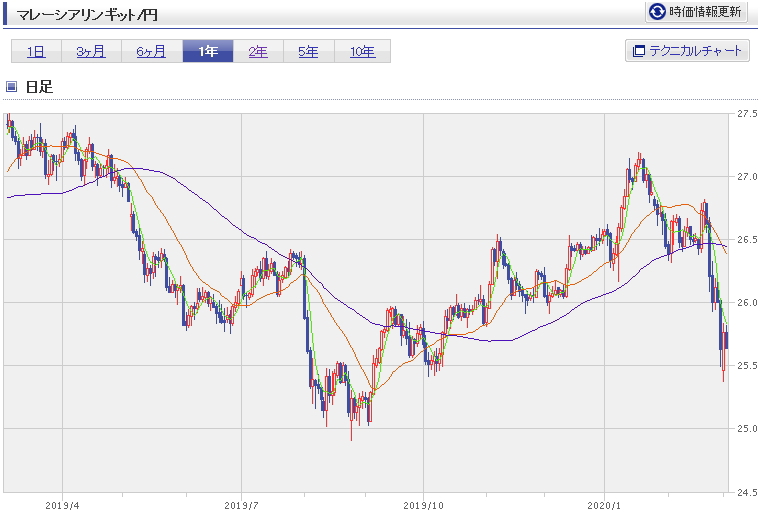Click the 27.0 price axis label

coord(747,177)
